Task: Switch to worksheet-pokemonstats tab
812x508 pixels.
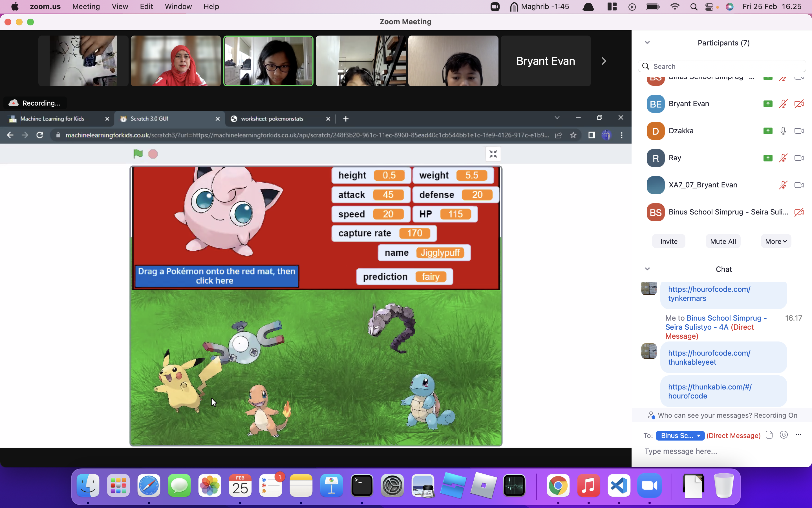Action: tap(272, 119)
